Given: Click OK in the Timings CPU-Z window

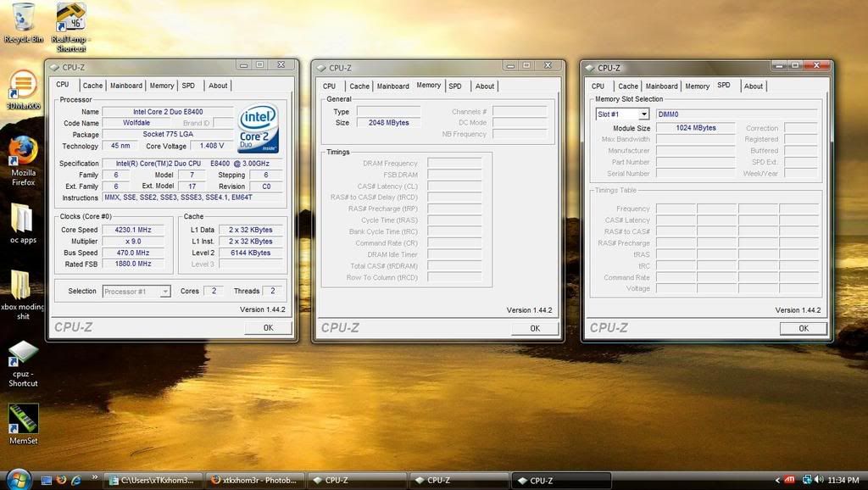Looking at the screenshot, I should (x=535, y=328).
